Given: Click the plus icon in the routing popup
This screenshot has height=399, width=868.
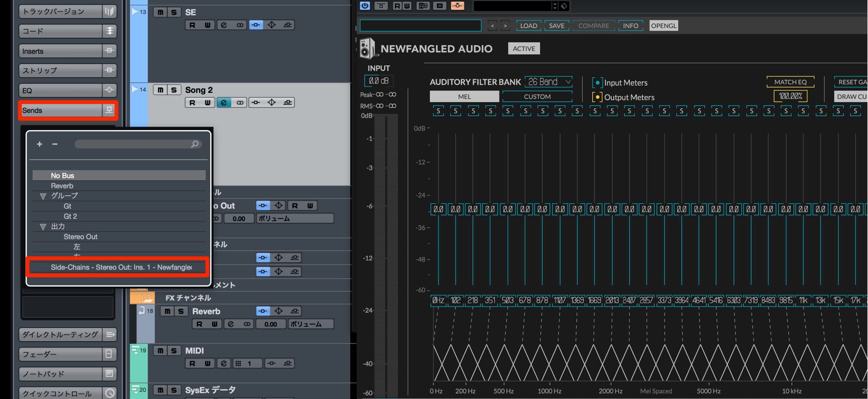Looking at the screenshot, I should point(40,144).
